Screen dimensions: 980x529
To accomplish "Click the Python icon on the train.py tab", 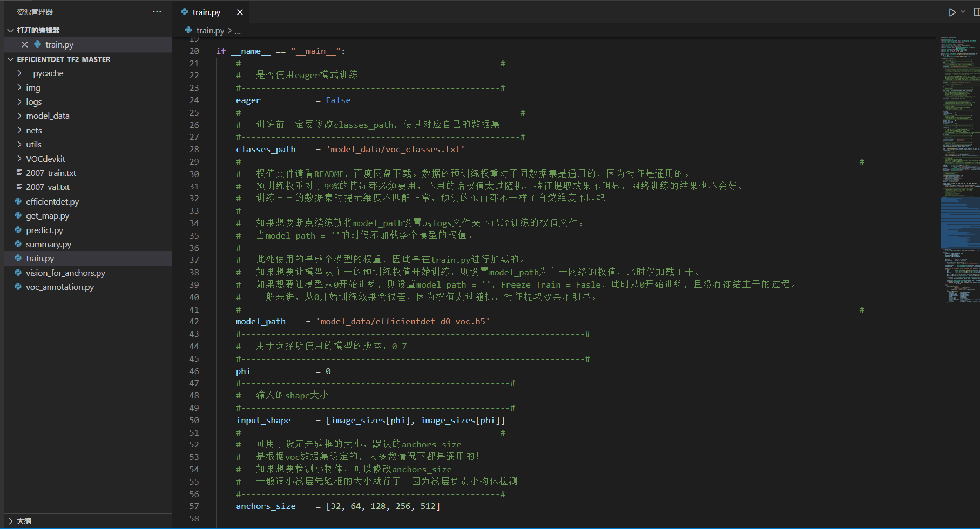I will (x=184, y=12).
